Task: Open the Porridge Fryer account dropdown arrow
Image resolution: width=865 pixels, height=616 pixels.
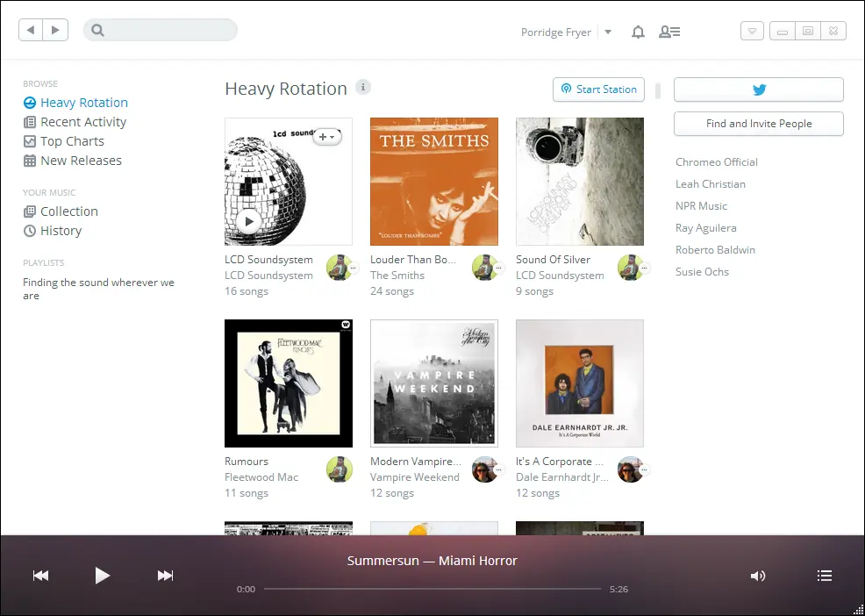Action: [x=608, y=32]
